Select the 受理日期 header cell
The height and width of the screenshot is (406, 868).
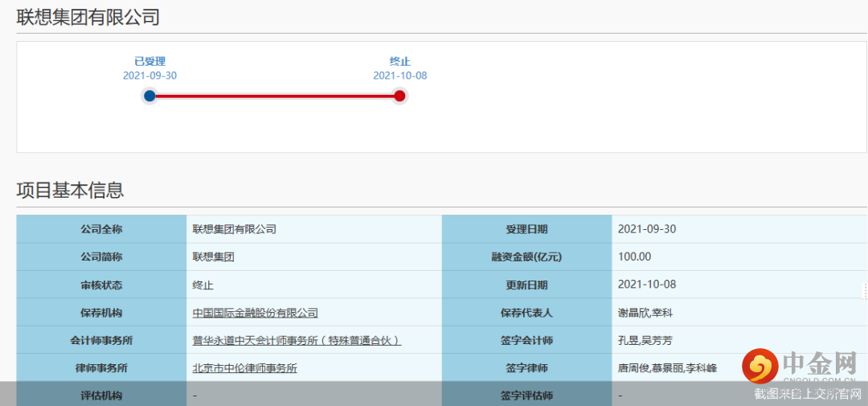coord(526,229)
